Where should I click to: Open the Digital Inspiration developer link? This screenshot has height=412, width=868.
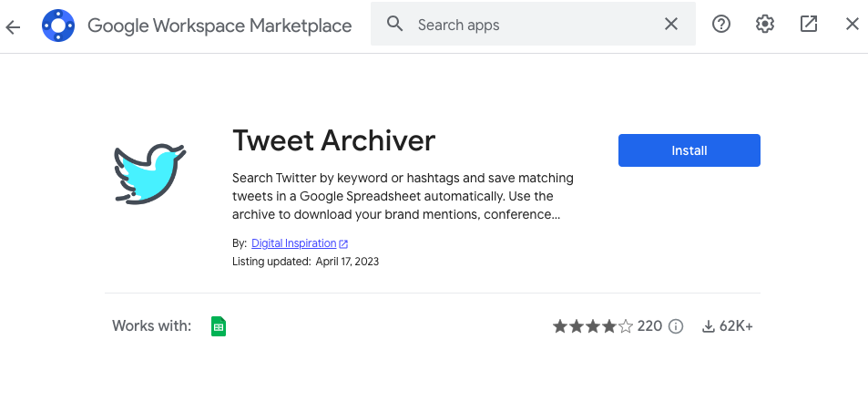(x=293, y=243)
